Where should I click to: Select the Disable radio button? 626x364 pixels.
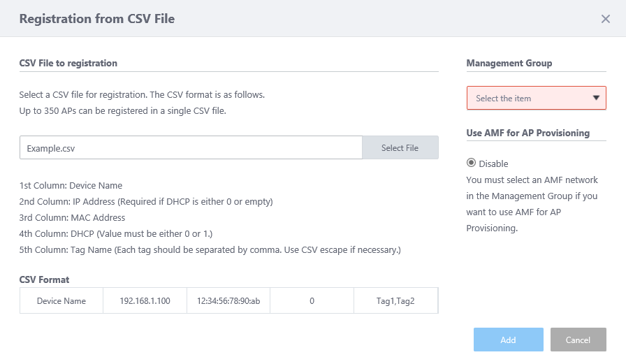point(472,163)
